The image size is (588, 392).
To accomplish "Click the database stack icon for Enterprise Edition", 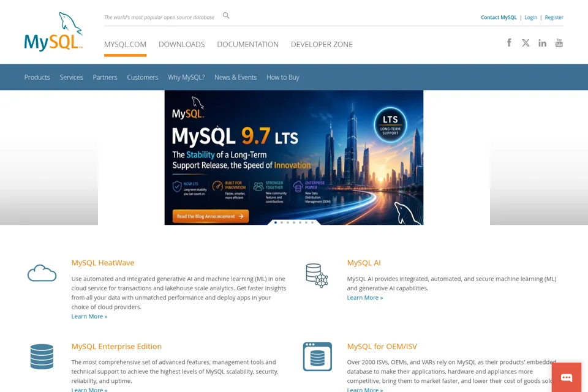I will tap(42, 356).
